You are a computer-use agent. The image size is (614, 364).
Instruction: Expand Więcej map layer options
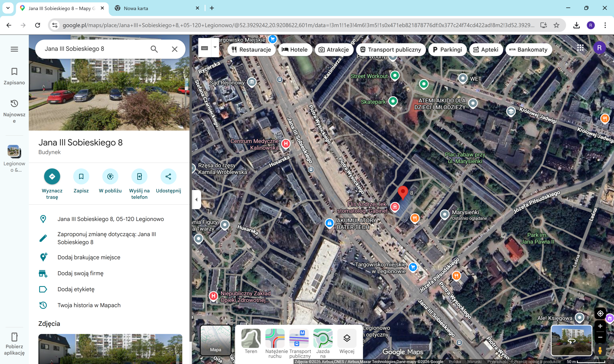(x=347, y=338)
